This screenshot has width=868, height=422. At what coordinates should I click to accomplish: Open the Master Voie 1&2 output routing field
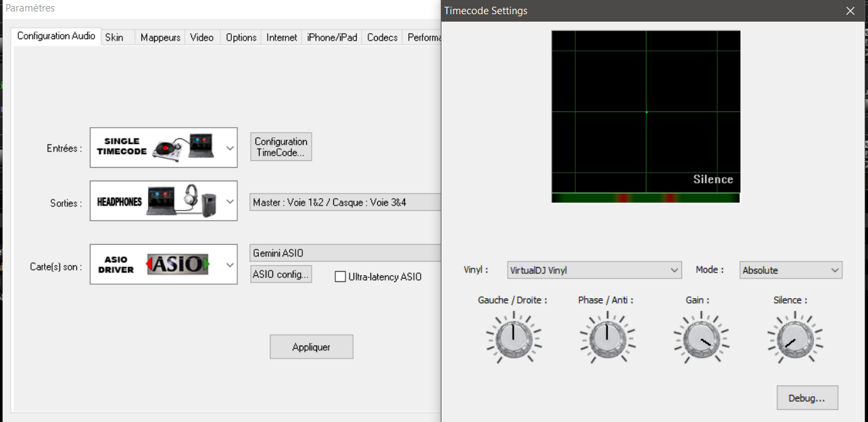(x=345, y=202)
